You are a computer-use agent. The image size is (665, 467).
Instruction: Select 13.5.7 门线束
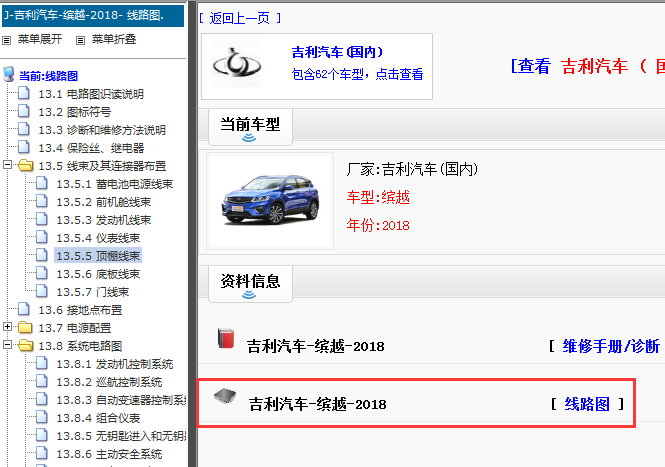point(92,292)
